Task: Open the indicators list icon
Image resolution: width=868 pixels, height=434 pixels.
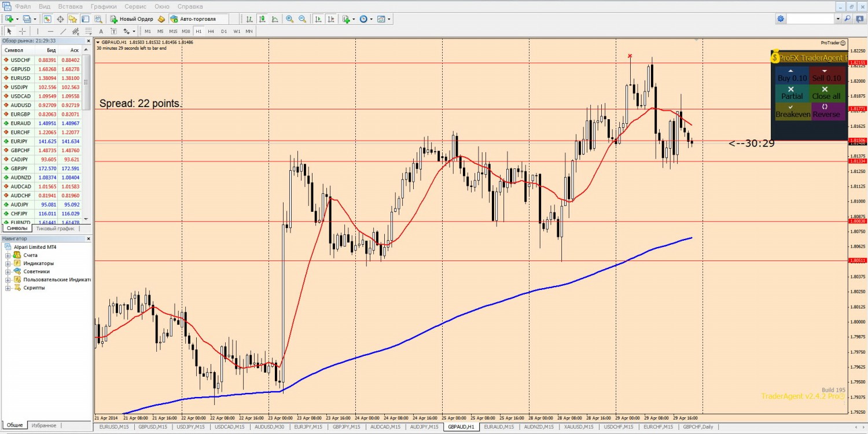Action: 346,19
